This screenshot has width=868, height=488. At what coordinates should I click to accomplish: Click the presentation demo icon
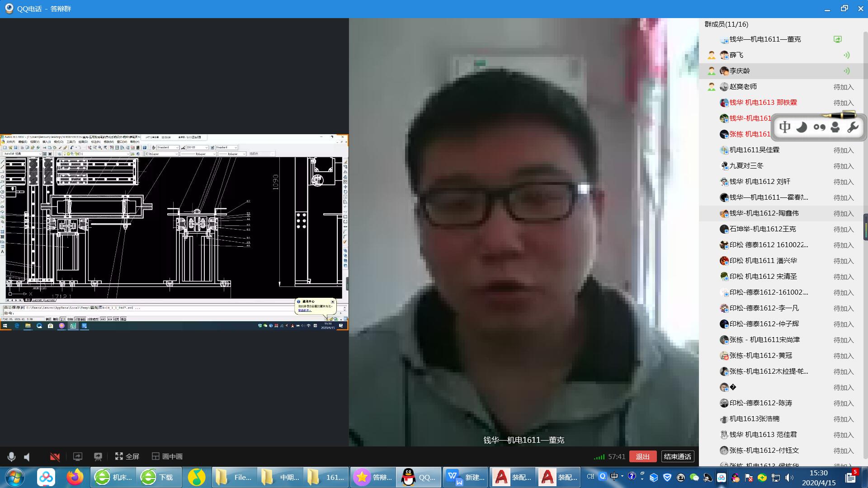pos(98,457)
